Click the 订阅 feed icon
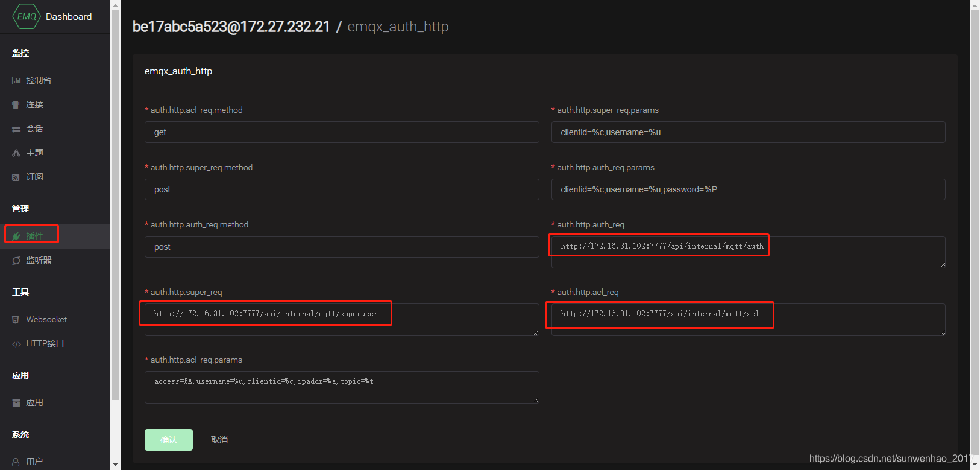Viewport: 980px width, 470px height. coord(16,177)
